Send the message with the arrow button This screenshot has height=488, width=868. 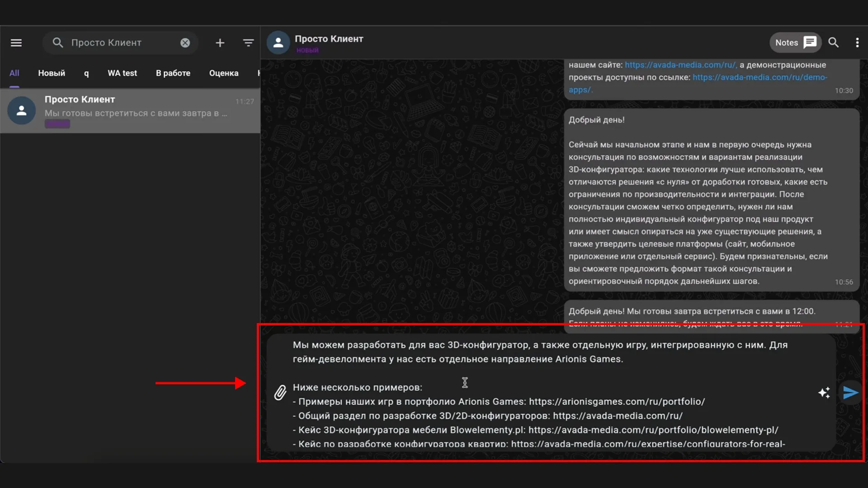(x=850, y=393)
